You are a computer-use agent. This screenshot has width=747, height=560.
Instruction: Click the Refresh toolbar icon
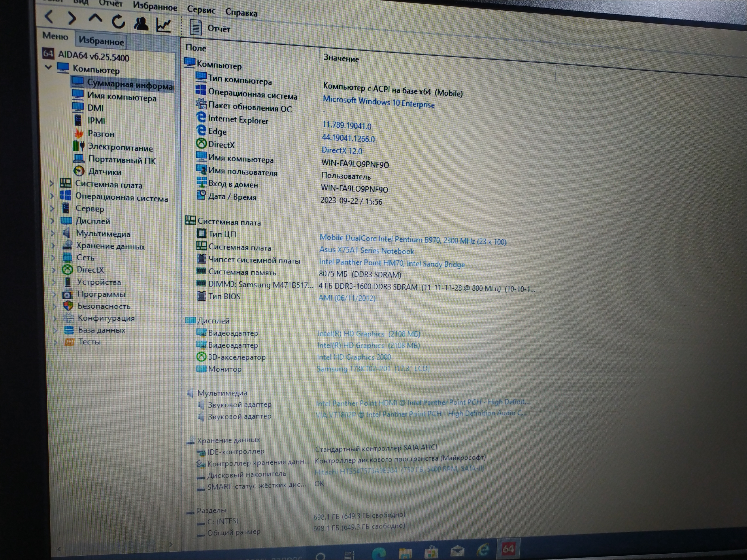(x=118, y=22)
